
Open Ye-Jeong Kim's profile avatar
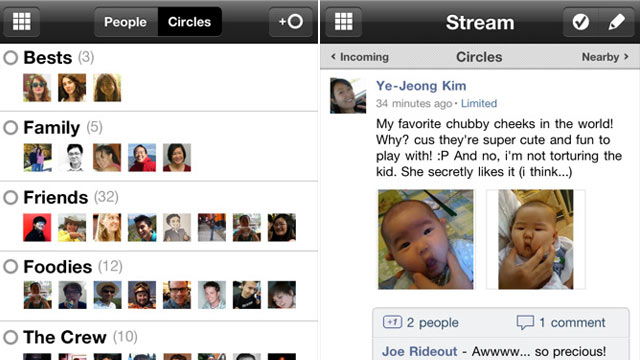348,96
